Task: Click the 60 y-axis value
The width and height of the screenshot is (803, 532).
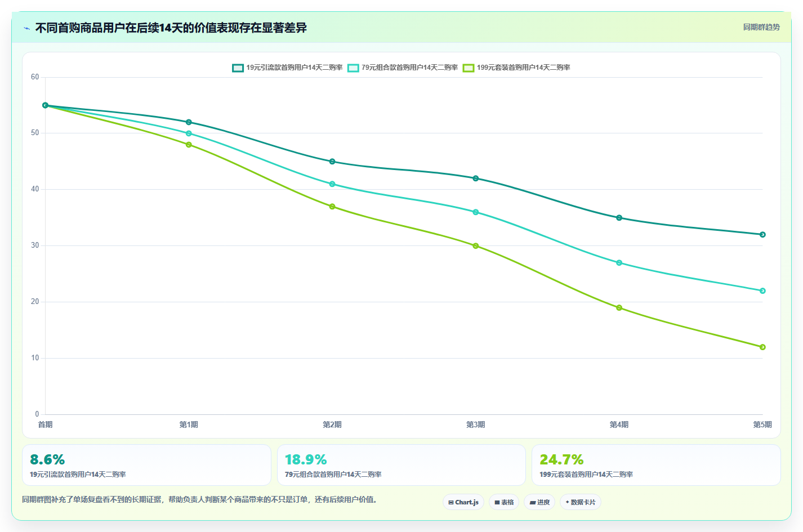Action: (x=35, y=77)
